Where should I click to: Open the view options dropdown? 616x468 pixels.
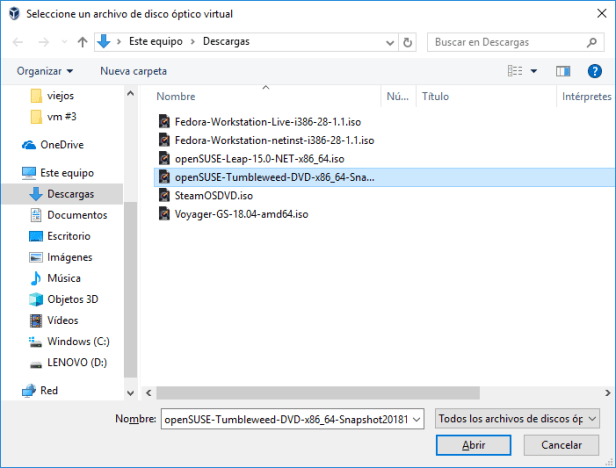[533, 71]
